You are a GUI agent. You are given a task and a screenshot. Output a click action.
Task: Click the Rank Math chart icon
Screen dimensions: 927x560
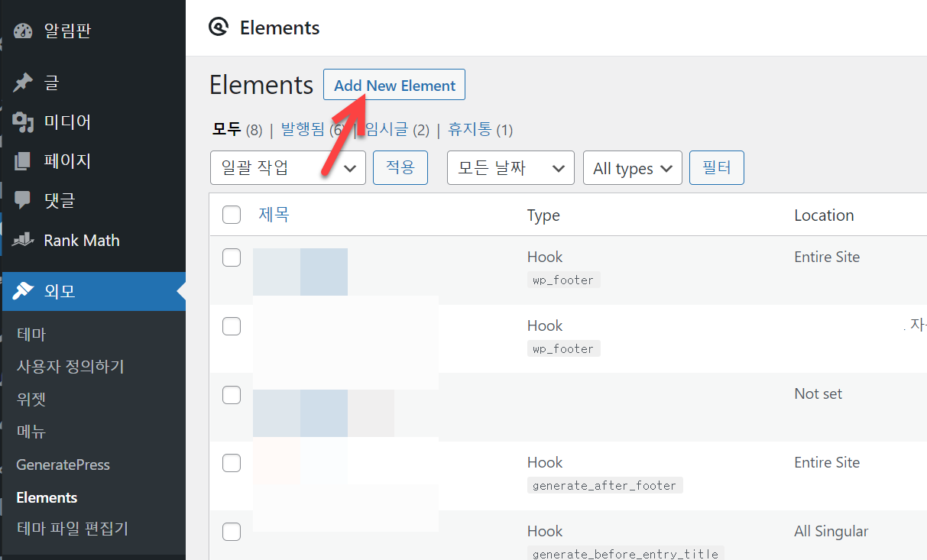pyautogui.click(x=24, y=240)
